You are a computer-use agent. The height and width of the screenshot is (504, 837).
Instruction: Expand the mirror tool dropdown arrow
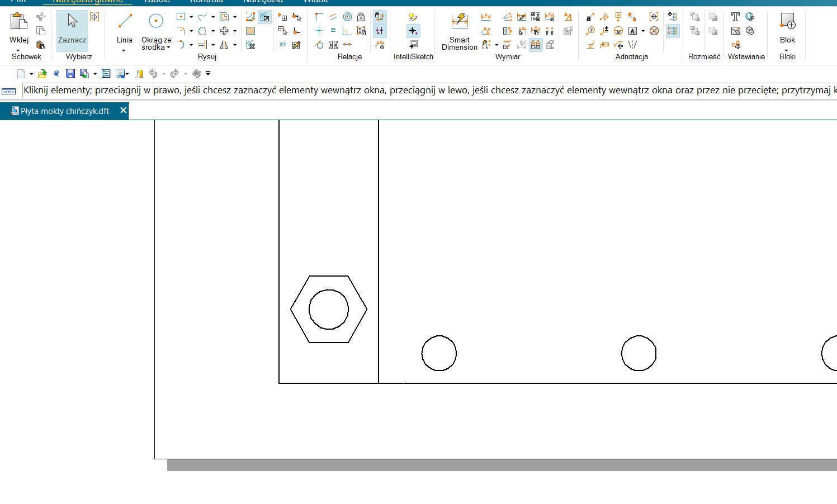(x=235, y=45)
